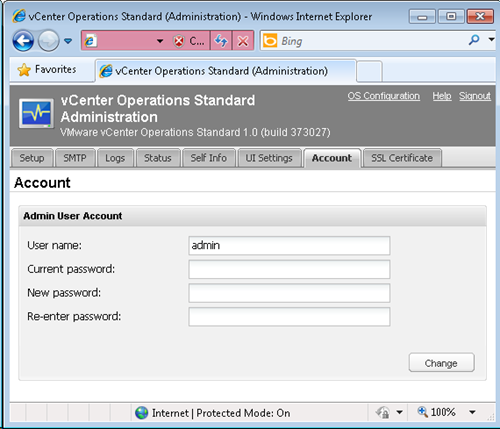Viewport: 500px width, 429px height.
Task: Open the Help link
Action: click(x=442, y=96)
